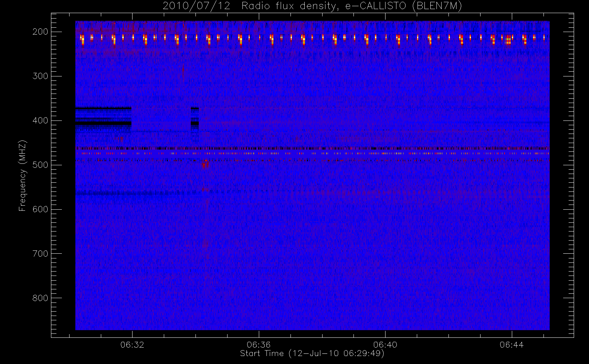
Task: Click the 600 frequency tick label
Action: 40,209
